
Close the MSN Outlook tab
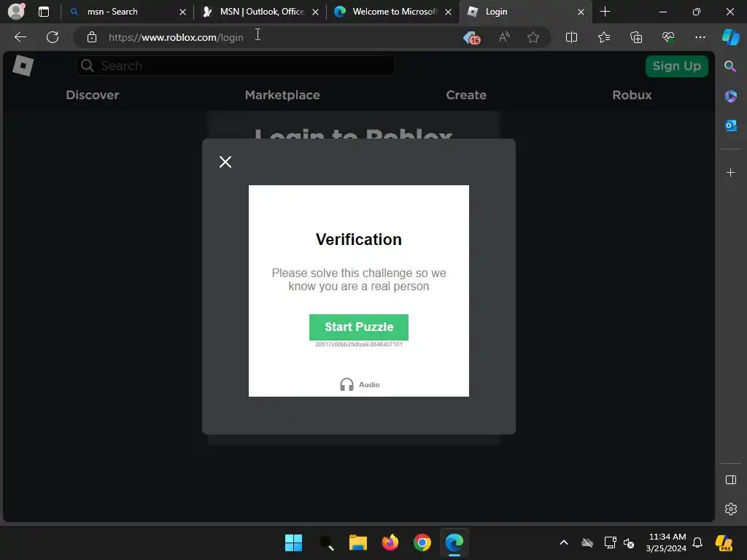point(315,12)
